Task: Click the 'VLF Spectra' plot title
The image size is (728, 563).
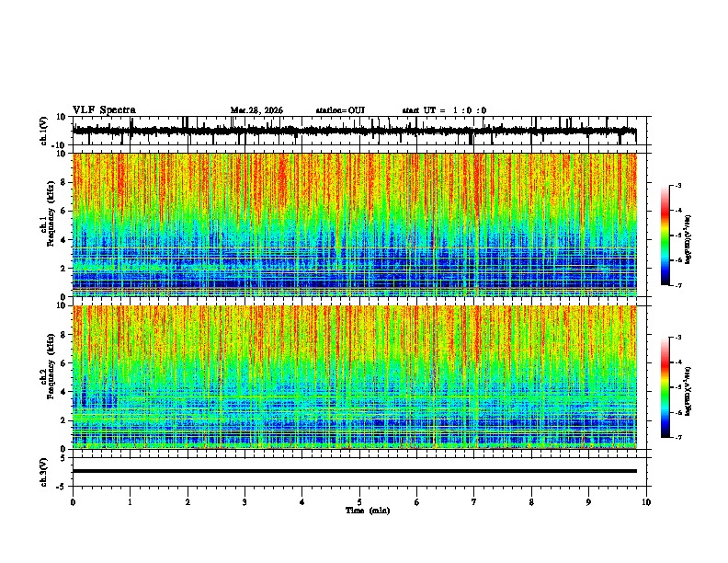Action: (104, 110)
